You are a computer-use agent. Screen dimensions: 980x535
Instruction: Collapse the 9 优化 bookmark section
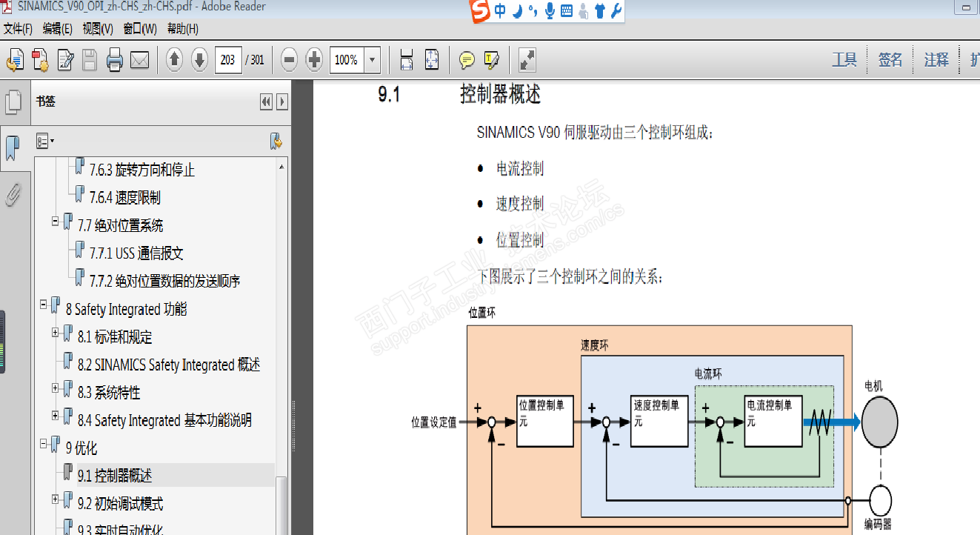pyautogui.click(x=43, y=445)
